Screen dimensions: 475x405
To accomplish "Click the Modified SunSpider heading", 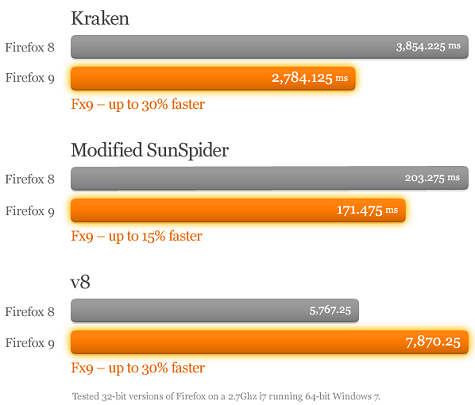I will pyautogui.click(x=150, y=150).
